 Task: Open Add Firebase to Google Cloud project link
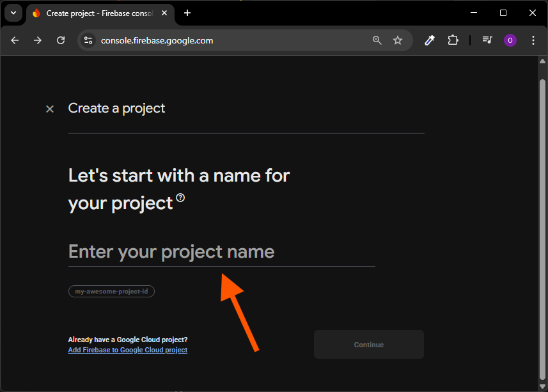(127, 350)
